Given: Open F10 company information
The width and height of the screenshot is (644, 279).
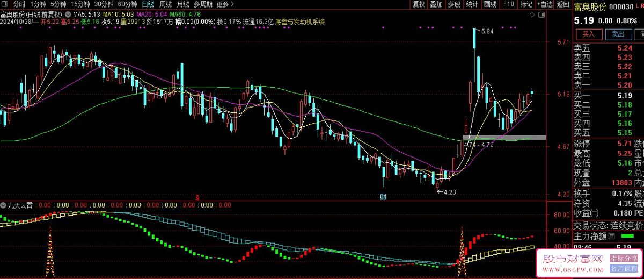Looking at the screenshot, I should coord(509,4).
